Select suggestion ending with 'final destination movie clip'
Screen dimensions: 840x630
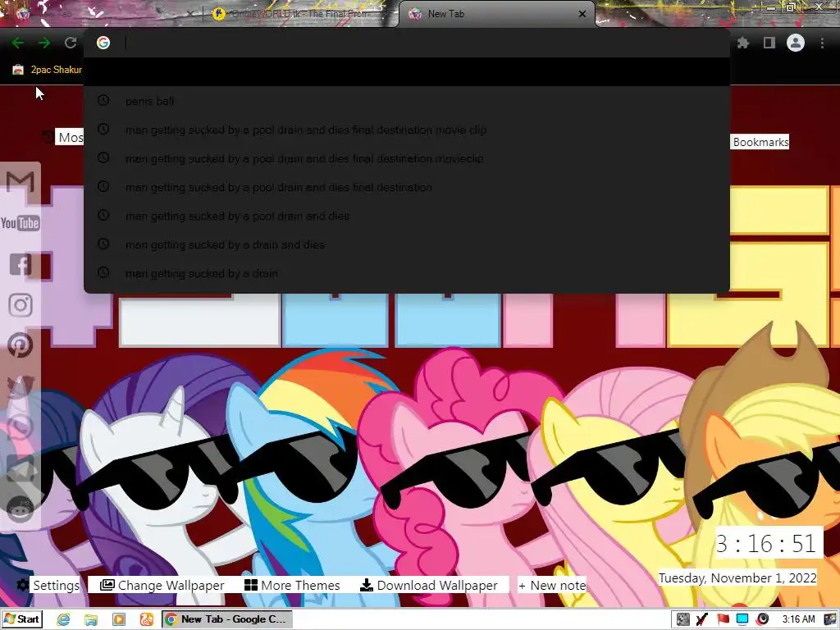coord(407,130)
